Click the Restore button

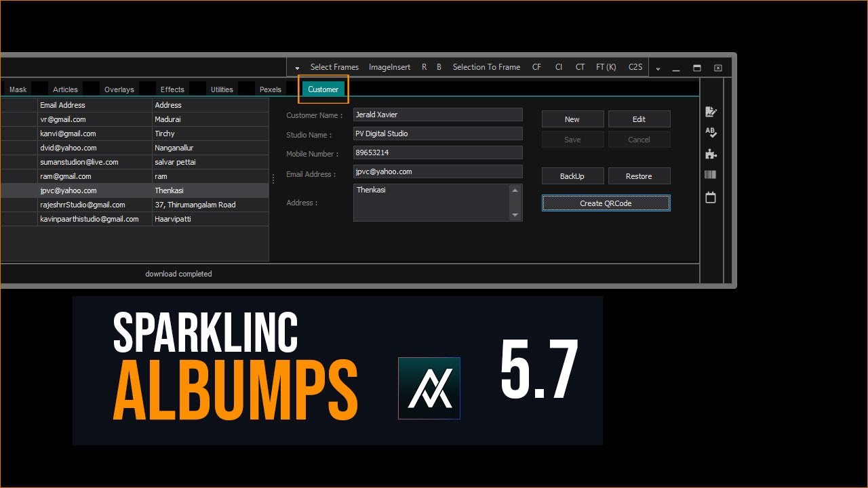coord(639,176)
